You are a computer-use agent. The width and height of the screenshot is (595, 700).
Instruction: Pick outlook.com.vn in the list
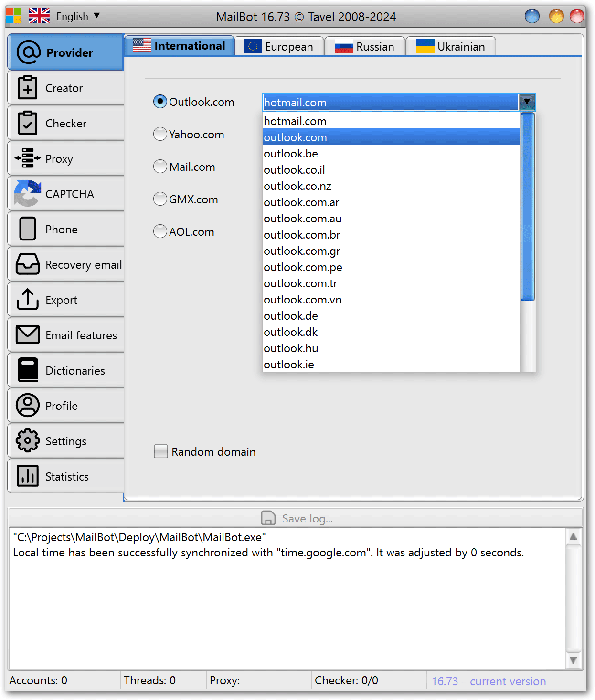tap(391, 299)
